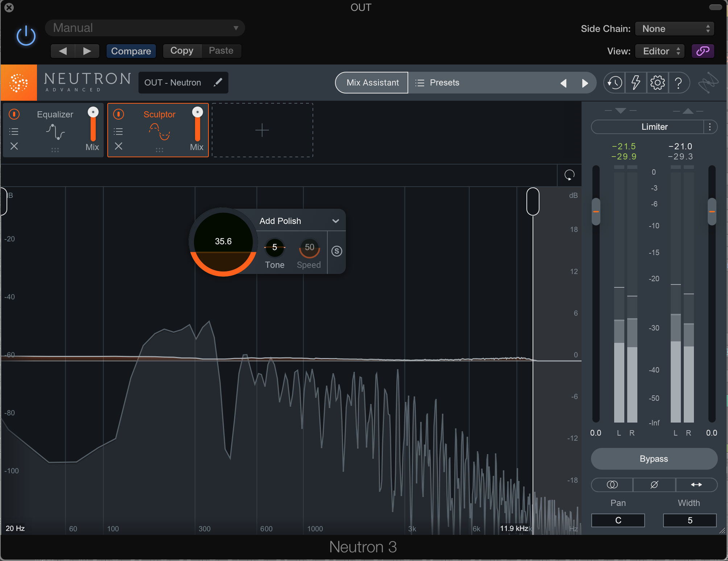Toggle the purple link button
The height and width of the screenshot is (561, 728).
coord(703,51)
